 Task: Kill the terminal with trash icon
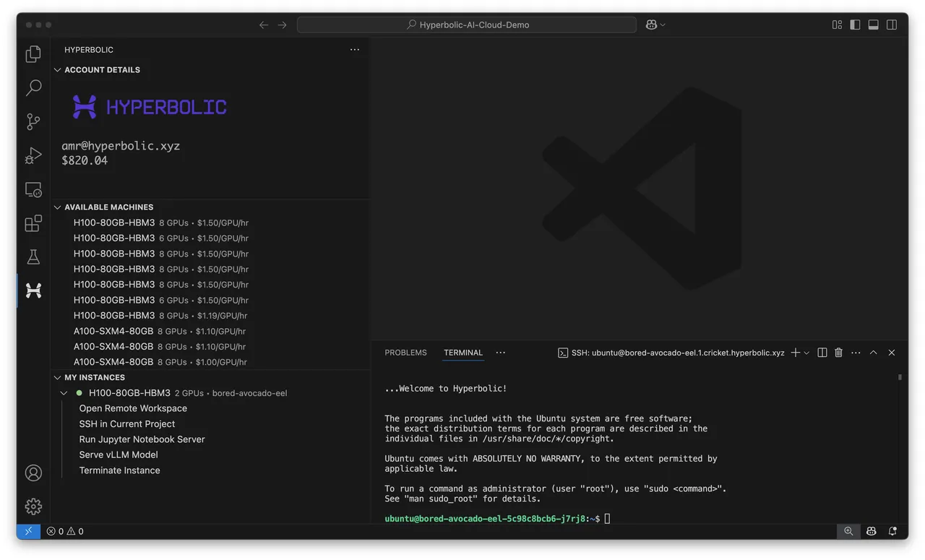point(838,353)
